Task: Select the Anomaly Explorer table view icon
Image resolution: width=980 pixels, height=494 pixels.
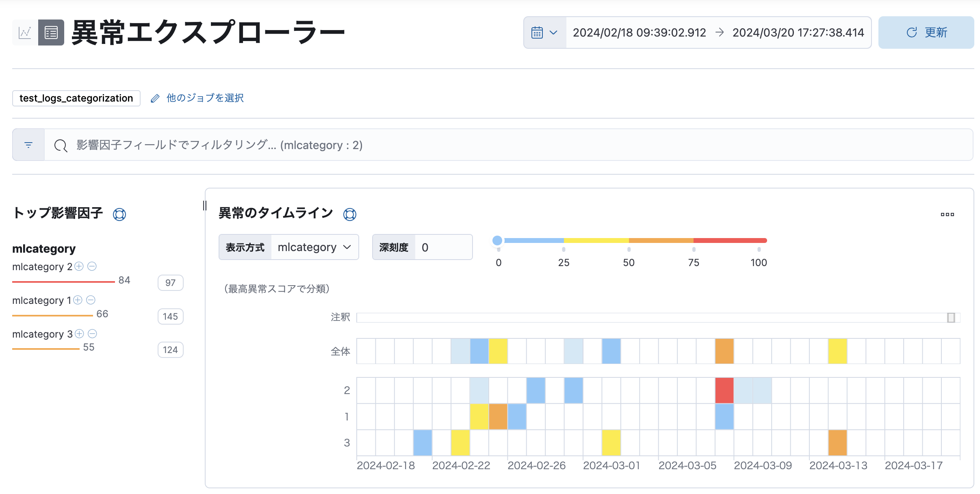Action: 51,32
